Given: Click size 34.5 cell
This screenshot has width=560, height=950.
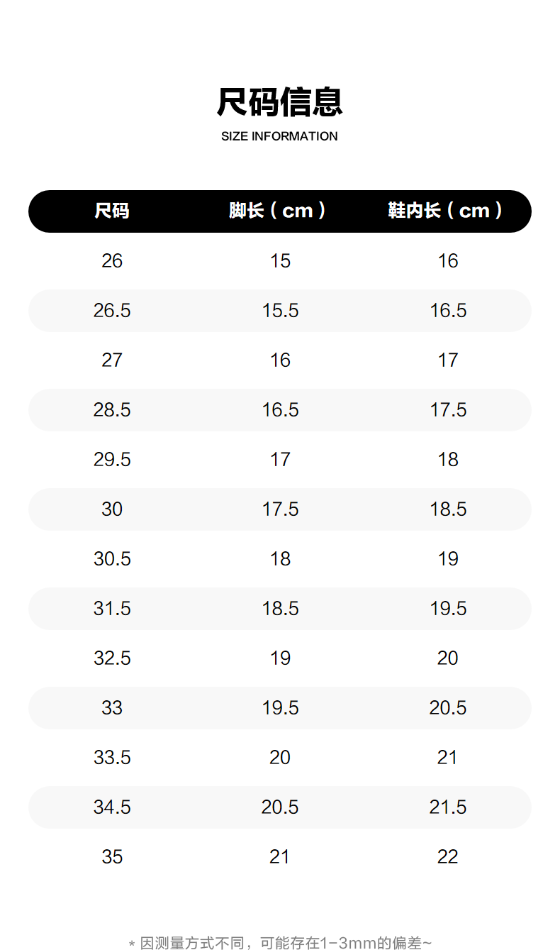Looking at the screenshot, I should 112,807.
